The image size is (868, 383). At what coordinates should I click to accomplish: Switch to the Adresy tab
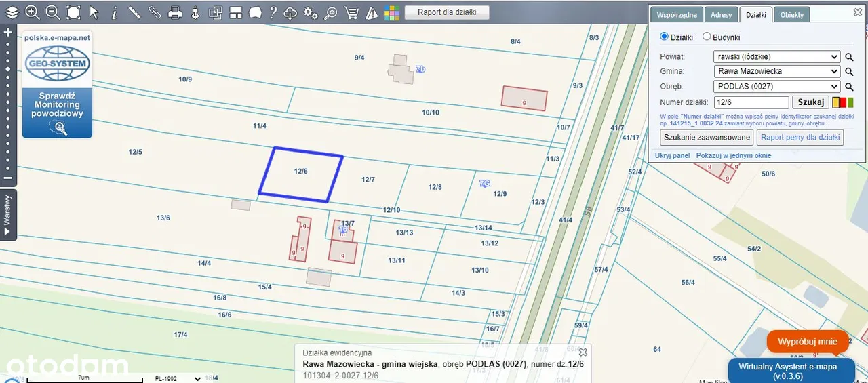point(721,15)
